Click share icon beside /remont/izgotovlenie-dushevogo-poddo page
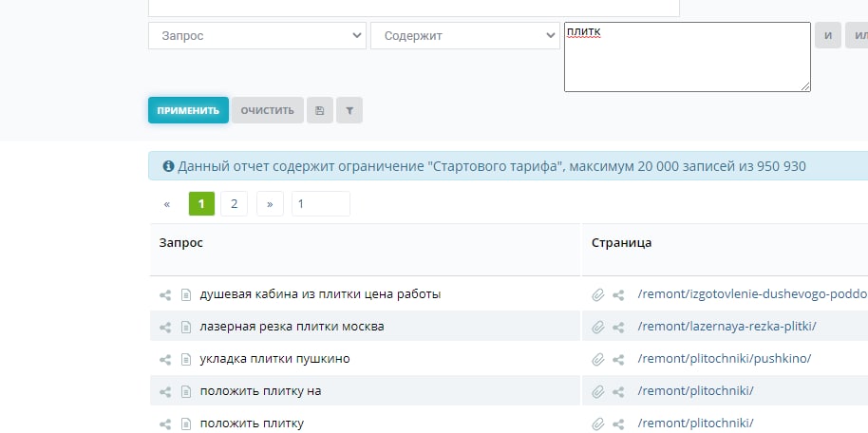 tap(618, 295)
